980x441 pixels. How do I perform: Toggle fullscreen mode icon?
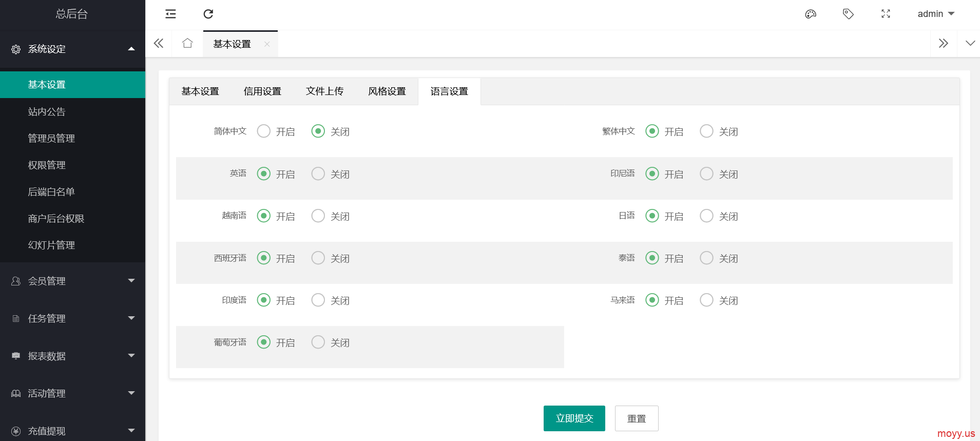[886, 14]
